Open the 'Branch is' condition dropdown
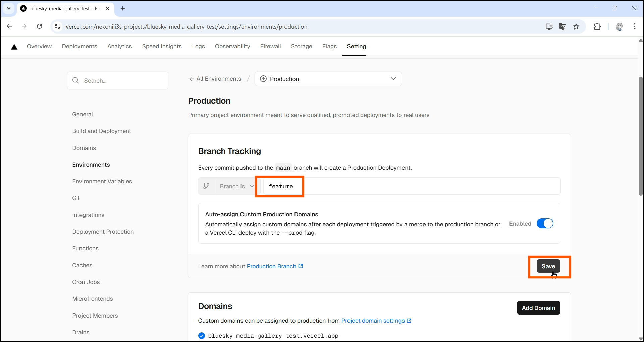The width and height of the screenshot is (644, 342). [237, 186]
